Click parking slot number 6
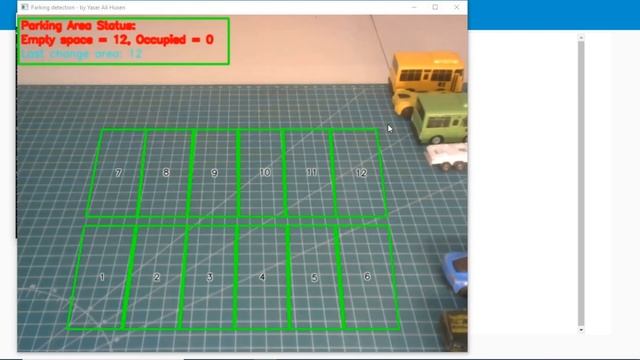Screen dimensions: 640x360 [367, 277]
